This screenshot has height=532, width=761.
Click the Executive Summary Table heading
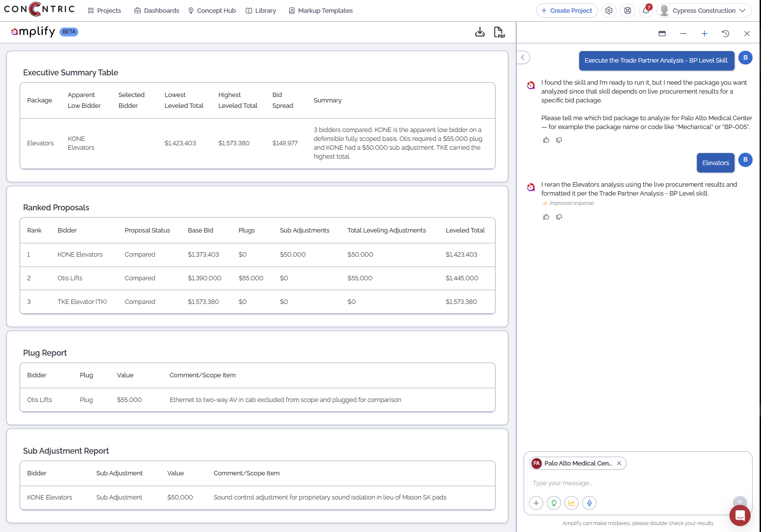click(70, 73)
